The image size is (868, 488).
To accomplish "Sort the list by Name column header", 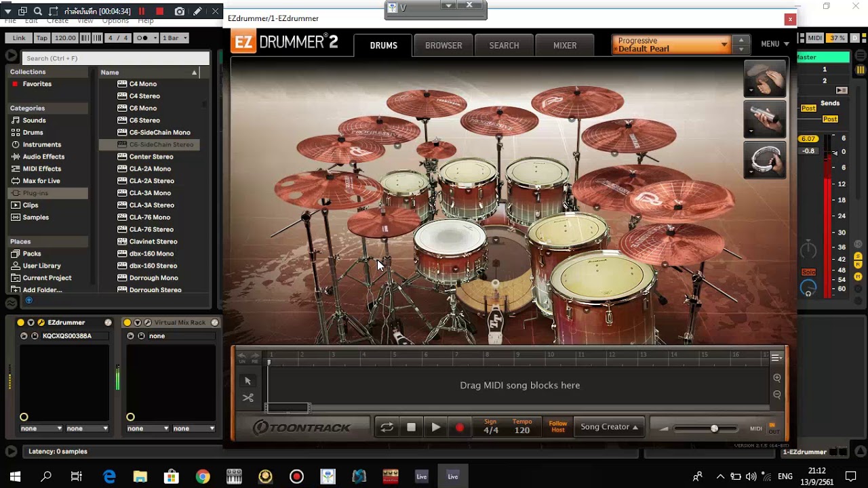I will 149,73.
